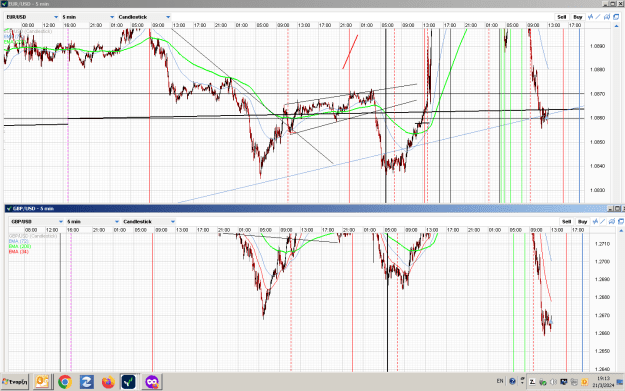The height and width of the screenshot is (391, 625).
Task: Click the 1.2700 price label on GBP/USD axis
Action: click(602, 261)
